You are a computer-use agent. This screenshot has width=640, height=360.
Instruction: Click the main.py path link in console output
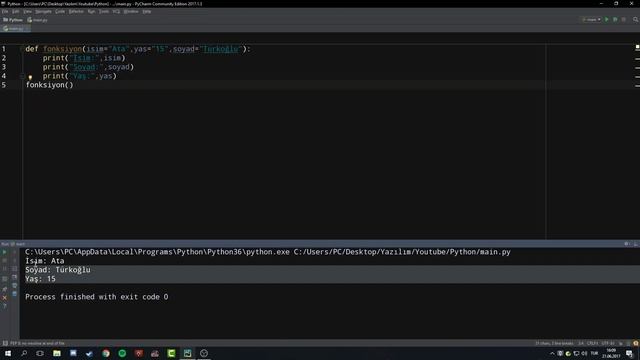(x=402, y=252)
